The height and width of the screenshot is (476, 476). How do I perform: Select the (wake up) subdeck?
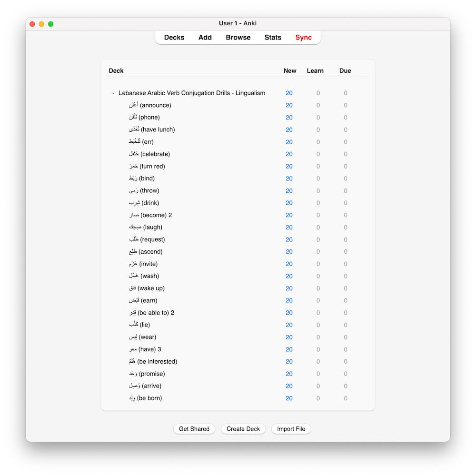[147, 288]
